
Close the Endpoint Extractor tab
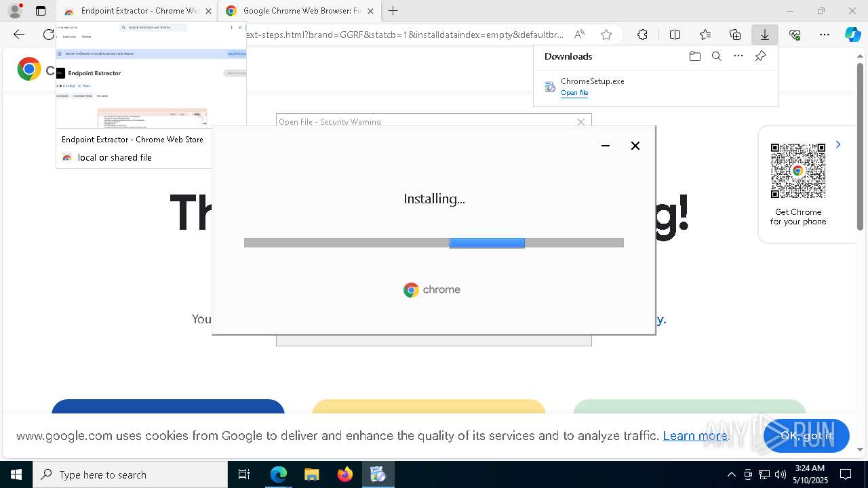pos(208,11)
